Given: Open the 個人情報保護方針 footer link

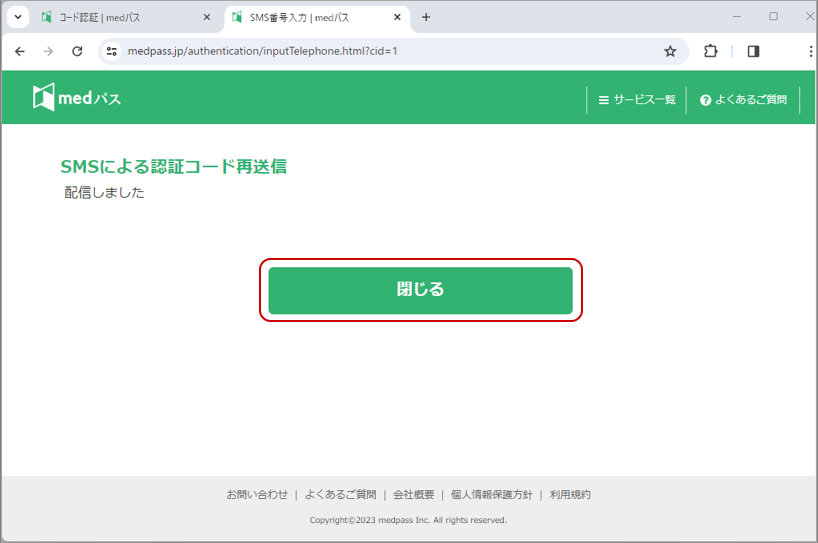Looking at the screenshot, I should tap(491, 494).
